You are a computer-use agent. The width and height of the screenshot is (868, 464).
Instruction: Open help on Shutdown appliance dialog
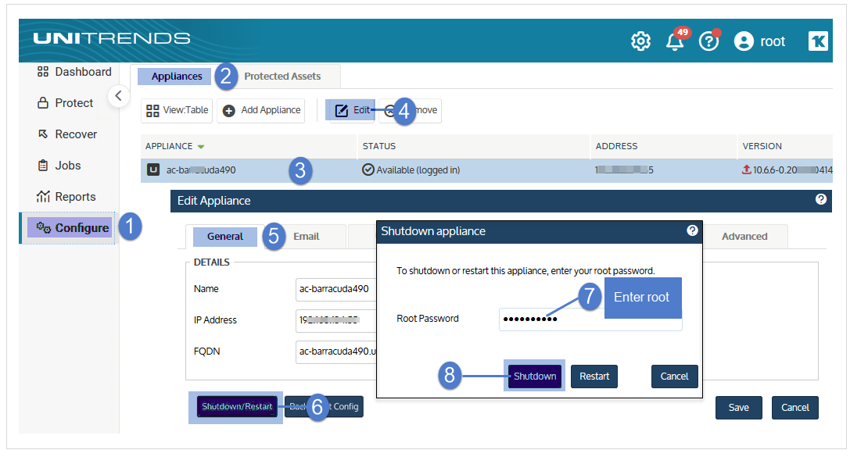point(692,230)
